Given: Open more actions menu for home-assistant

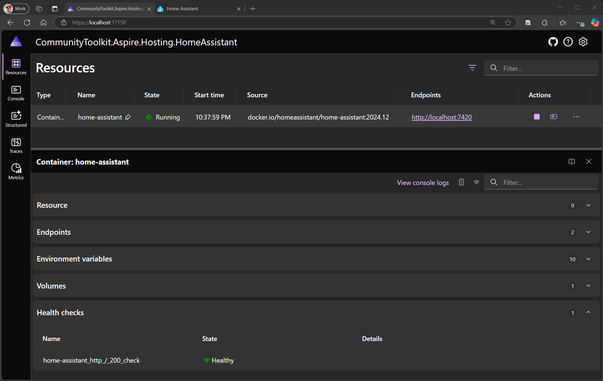Looking at the screenshot, I should [x=576, y=117].
